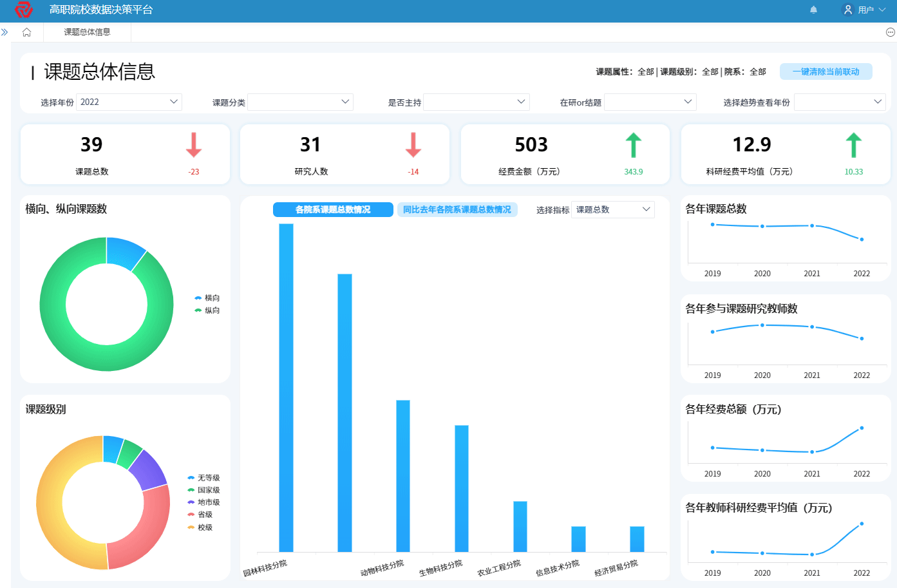
Task: Click the 园林科技分院 bar in chart
Action: coord(286,386)
